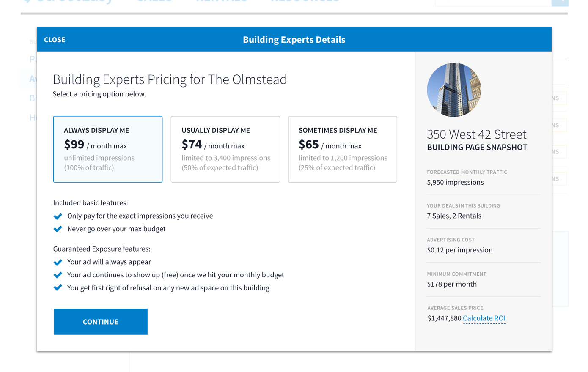Choose the Usually Display Me $74 plan

pyautogui.click(x=225, y=149)
